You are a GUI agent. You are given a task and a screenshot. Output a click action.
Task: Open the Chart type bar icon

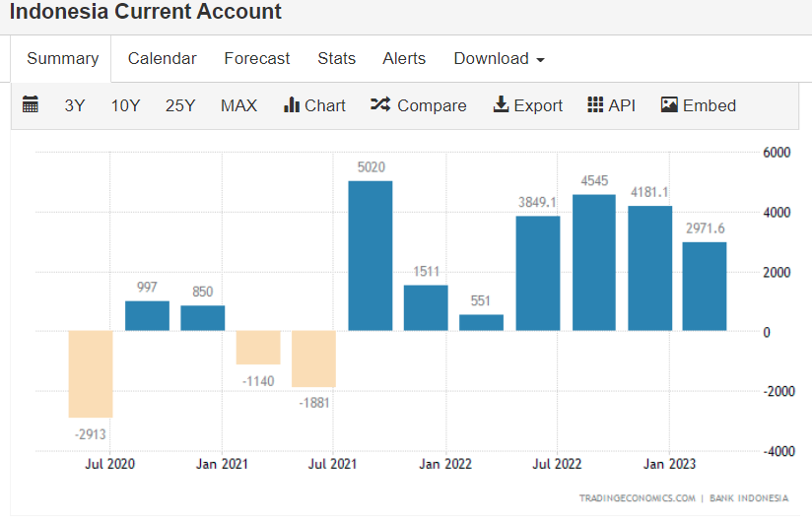[x=292, y=105]
